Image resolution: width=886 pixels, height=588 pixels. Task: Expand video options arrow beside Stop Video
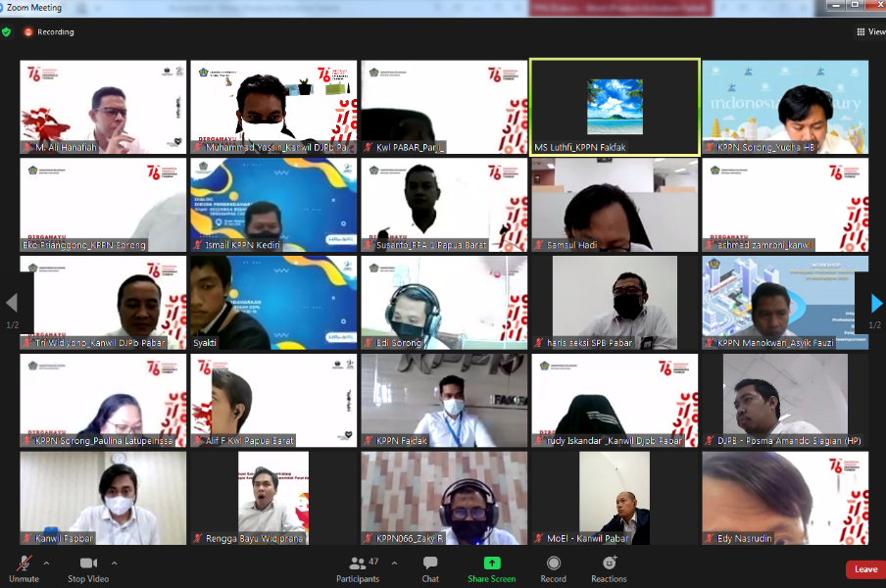[x=114, y=563]
